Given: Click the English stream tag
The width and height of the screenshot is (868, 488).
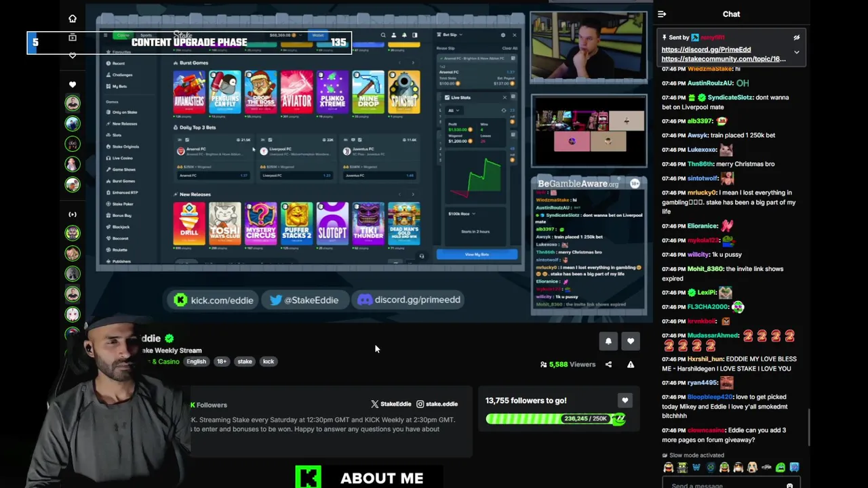Looking at the screenshot, I should point(196,362).
